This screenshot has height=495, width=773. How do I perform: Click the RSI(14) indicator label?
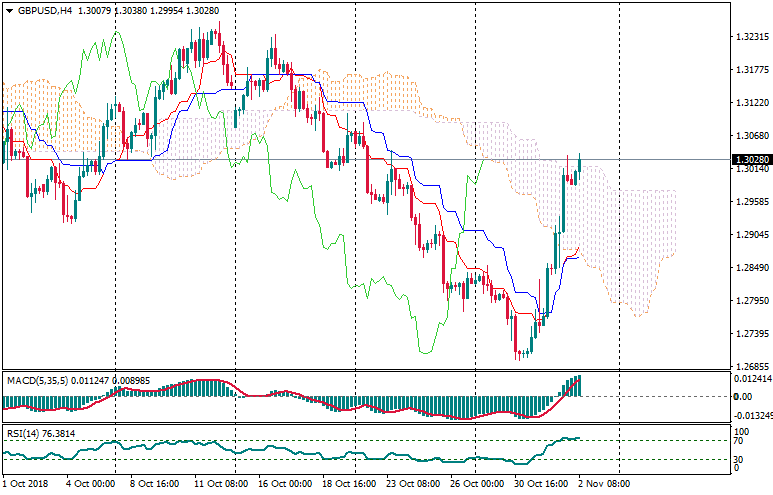coord(28,433)
